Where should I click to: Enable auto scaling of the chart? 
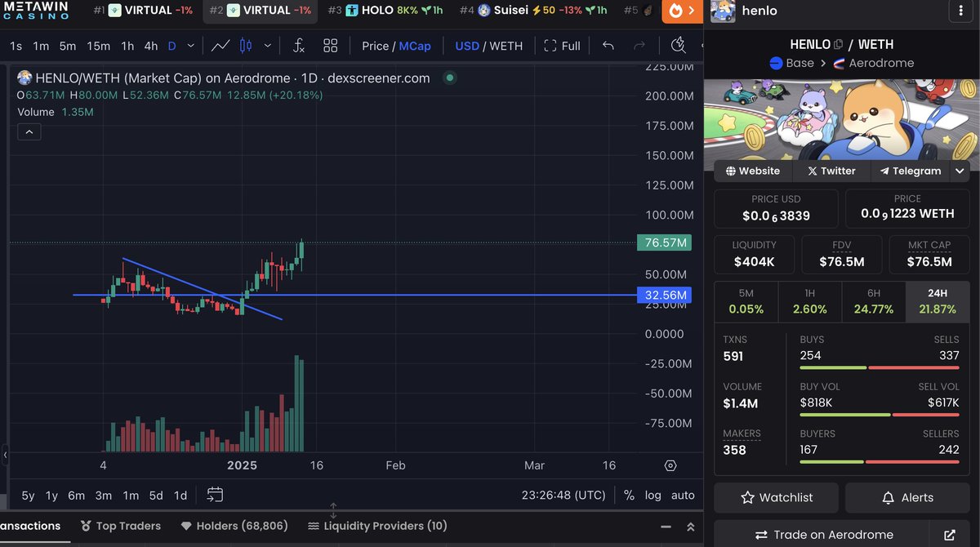pos(683,496)
